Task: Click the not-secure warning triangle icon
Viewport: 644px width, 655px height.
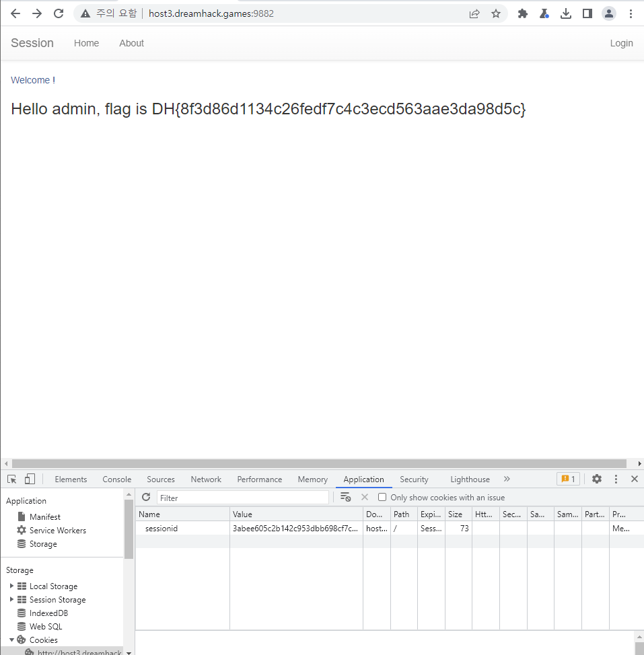Action: [x=85, y=13]
